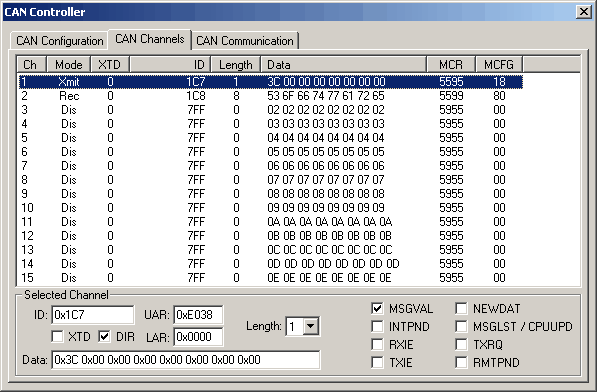
Task: Toggle the MSGVAL checkbox
Action: tap(377, 308)
